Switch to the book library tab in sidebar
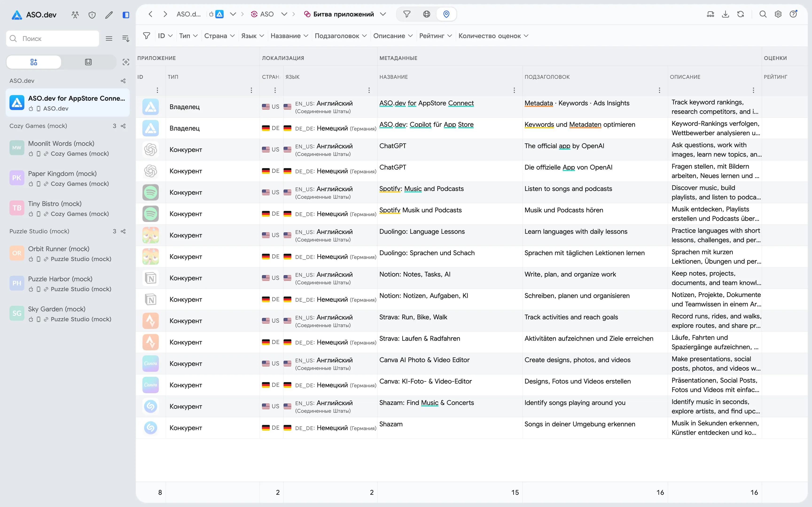 [88, 62]
